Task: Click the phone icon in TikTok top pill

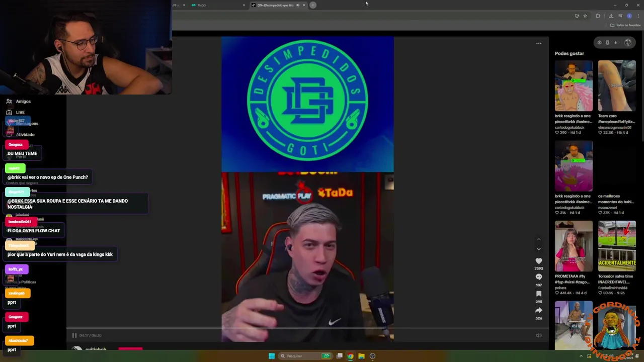Action: [x=607, y=43]
